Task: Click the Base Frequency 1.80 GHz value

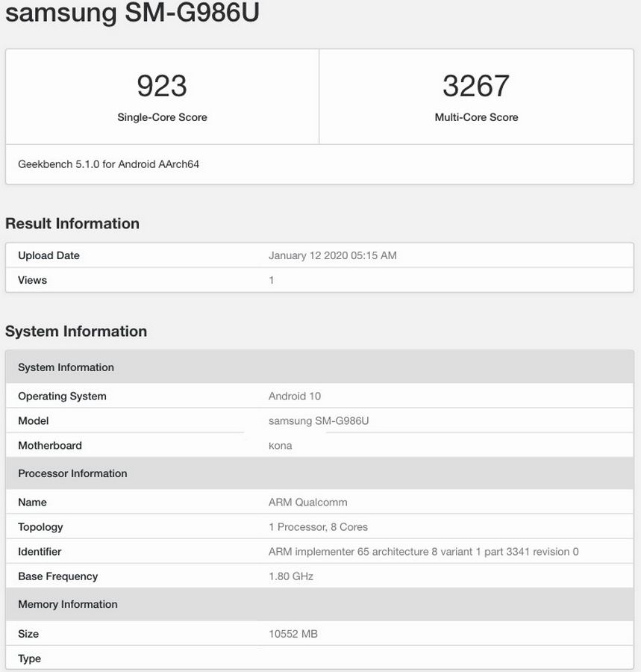Action: point(291,576)
